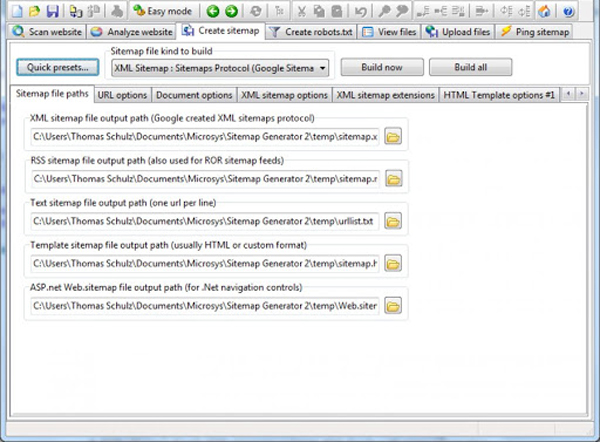Open the XML sitemap options tab
This screenshot has height=442, width=600.
click(x=284, y=95)
